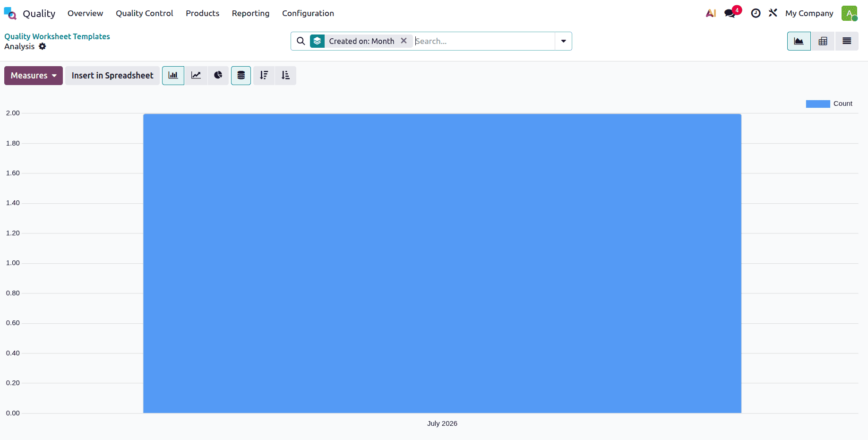Open the conversations messages icon
The height and width of the screenshot is (440, 868).
click(730, 13)
